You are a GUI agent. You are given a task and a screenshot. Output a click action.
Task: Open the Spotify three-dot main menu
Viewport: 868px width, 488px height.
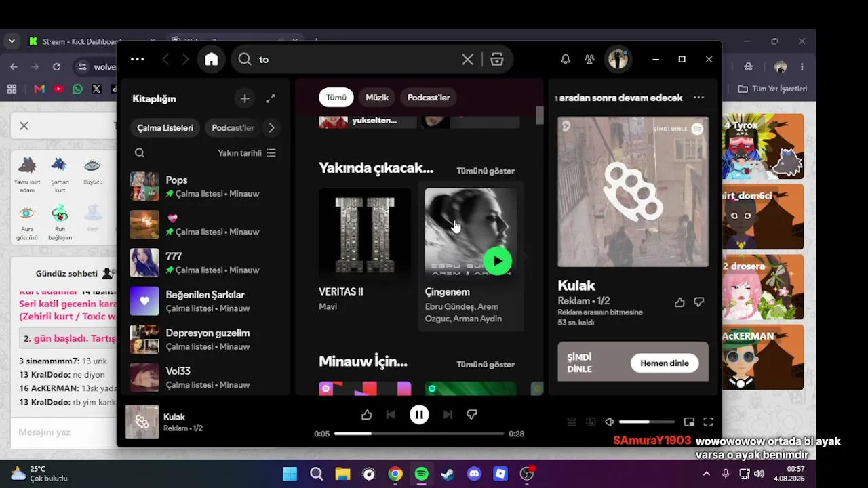[137, 59]
